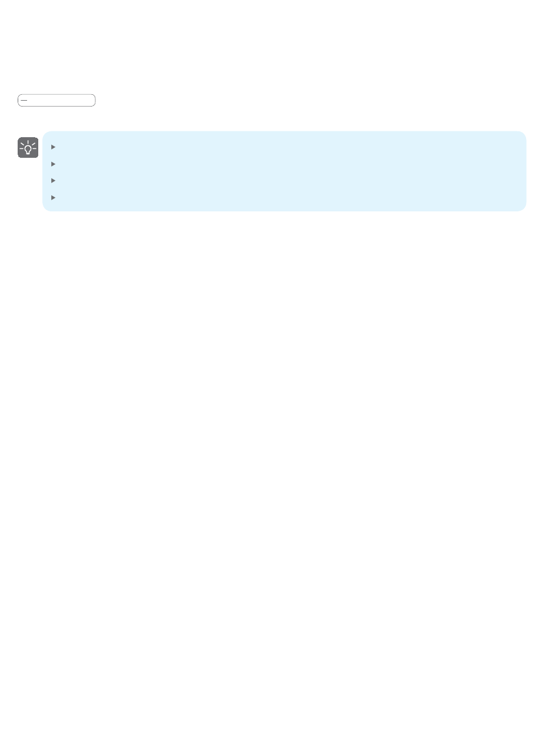
Task: Click the empty third tip line in blue box
Action: click(x=288, y=180)
